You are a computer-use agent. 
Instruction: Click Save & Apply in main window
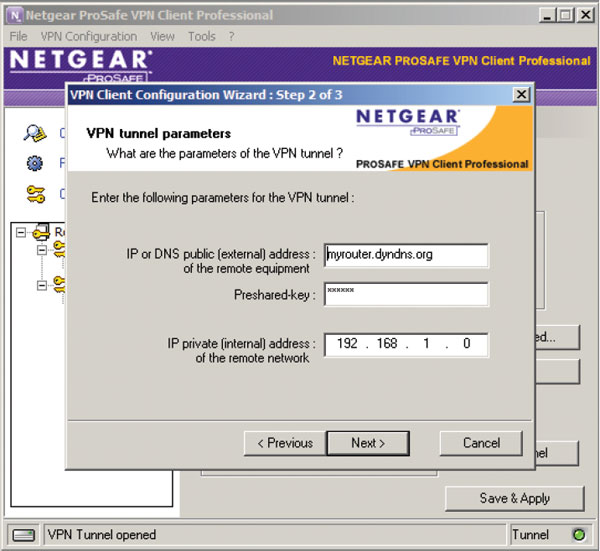click(x=515, y=498)
